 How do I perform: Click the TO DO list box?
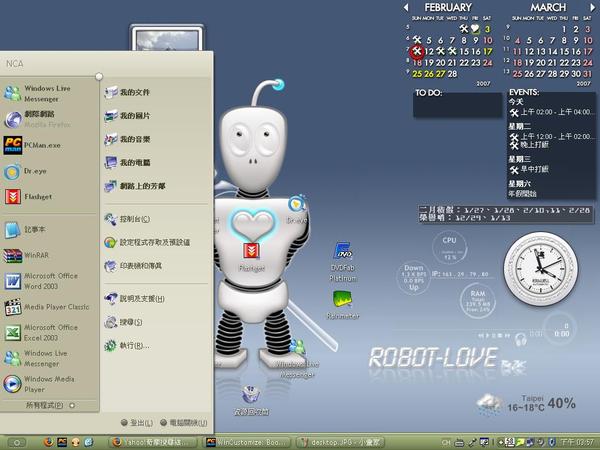coord(458,104)
